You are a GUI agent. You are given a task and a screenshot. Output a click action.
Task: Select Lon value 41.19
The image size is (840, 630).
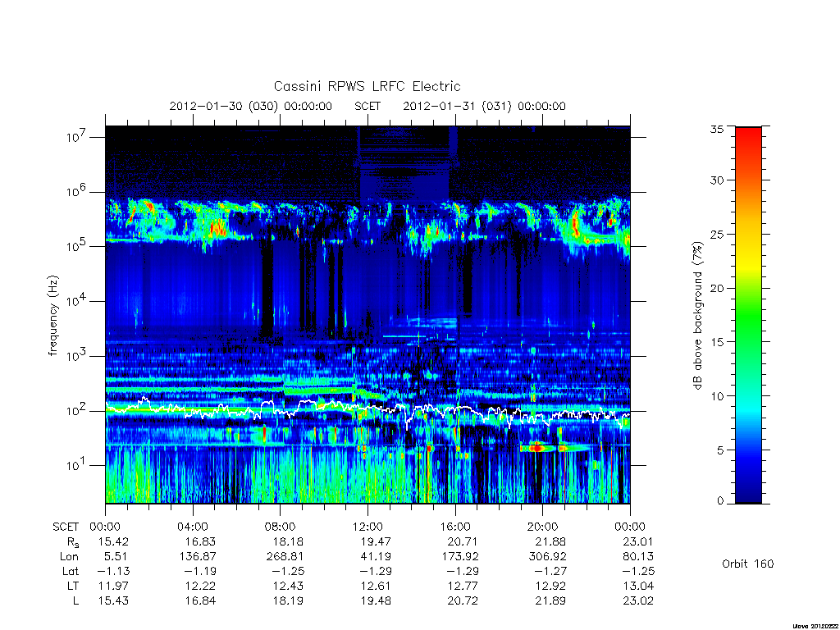point(376,557)
